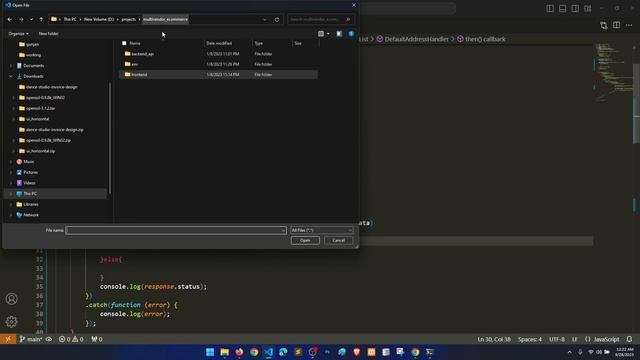Open the 'All Files (*.*)' filter dropdown
This screenshot has width=640, height=360.
tap(321, 230)
